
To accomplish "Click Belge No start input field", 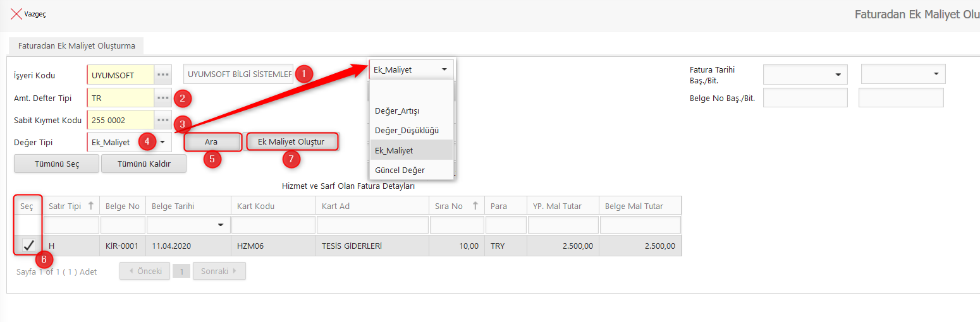I will tap(805, 98).
